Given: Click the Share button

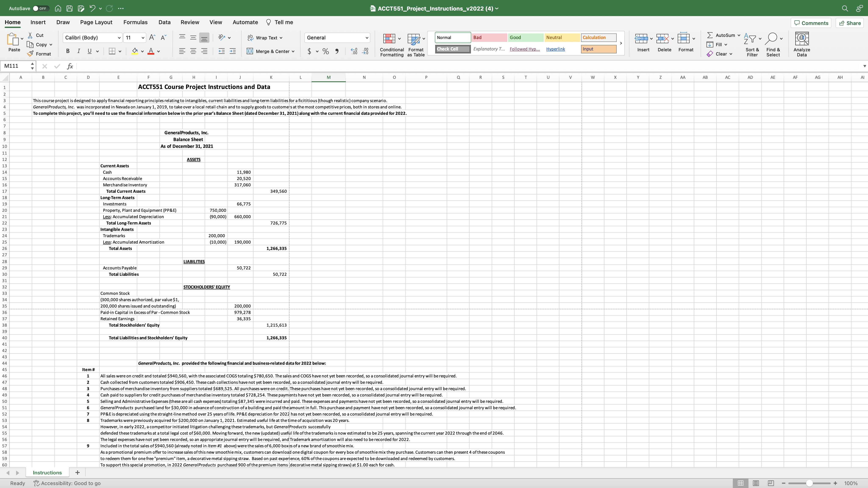Looking at the screenshot, I should (850, 23).
